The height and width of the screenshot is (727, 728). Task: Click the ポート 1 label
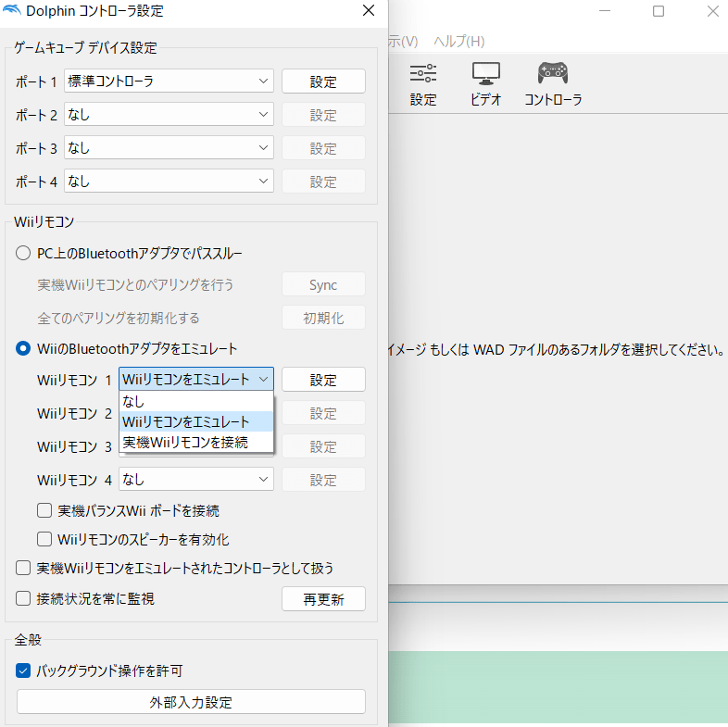pos(36,81)
